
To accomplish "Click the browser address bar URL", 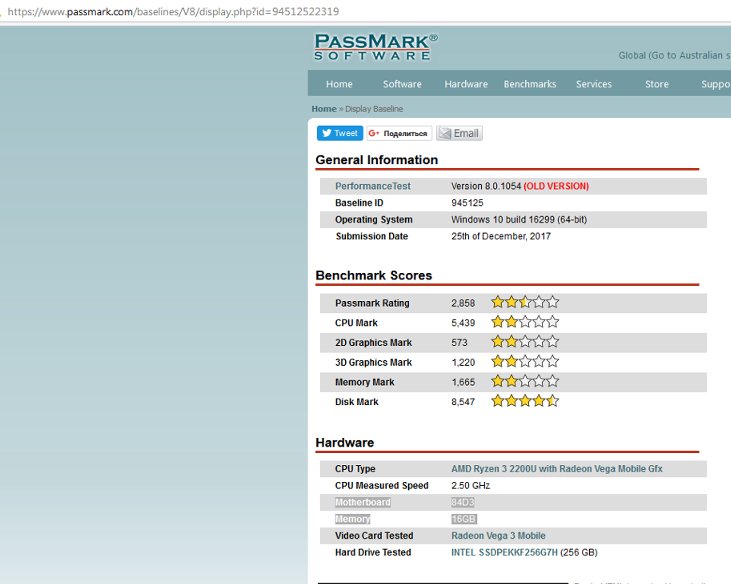I will coord(173,12).
